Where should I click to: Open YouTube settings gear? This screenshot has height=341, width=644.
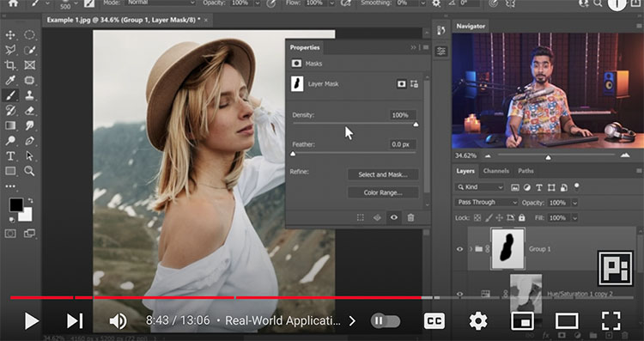(478, 321)
